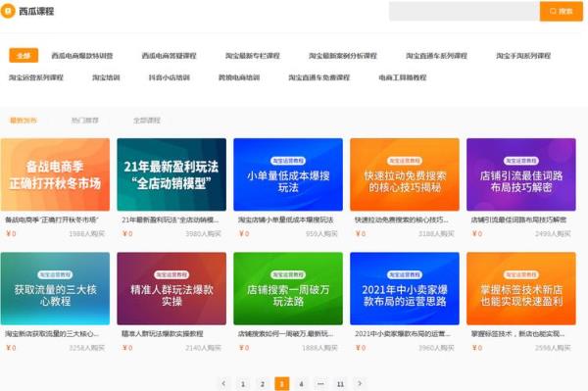The image size is (588, 391).
Task: Select 淘宝直通车系列课程 category
Action: click(436, 56)
